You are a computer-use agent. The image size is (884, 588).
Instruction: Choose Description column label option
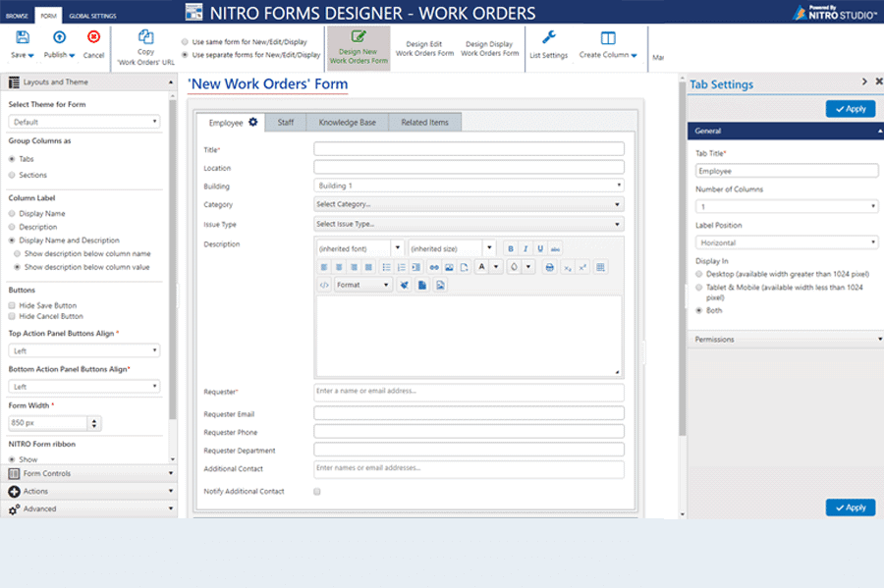click(12, 227)
